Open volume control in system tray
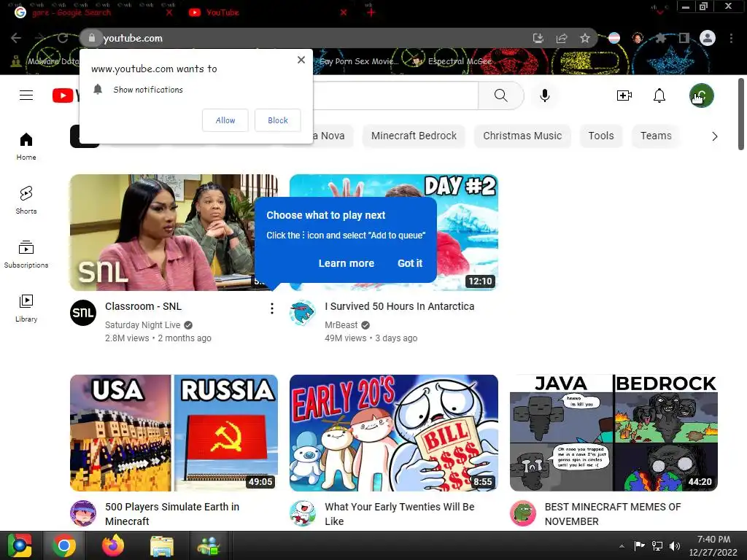The height and width of the screenshot is (560, 747). click(x=675, y=545)
